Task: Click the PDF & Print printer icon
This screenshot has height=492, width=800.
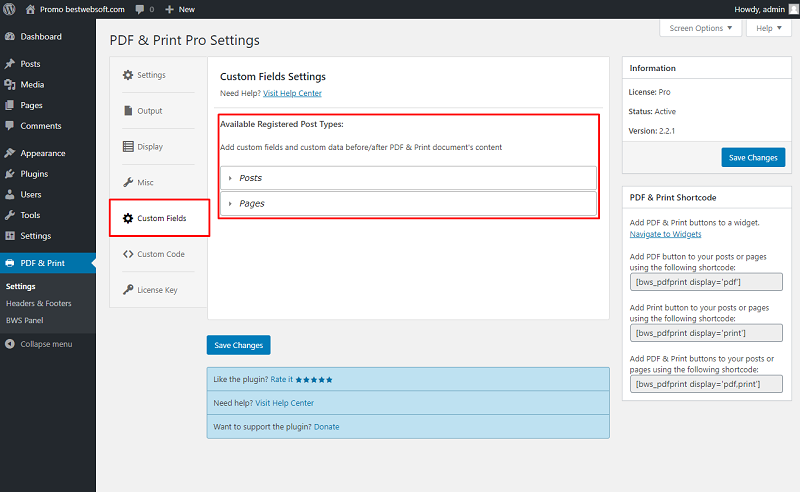Action: [10, 263]
